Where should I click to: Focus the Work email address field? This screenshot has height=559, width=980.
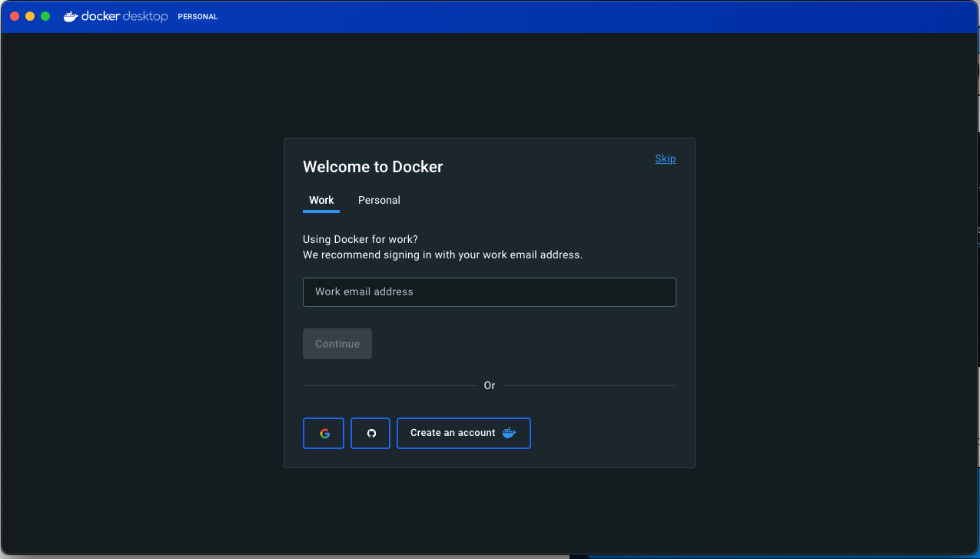(490, 292)
